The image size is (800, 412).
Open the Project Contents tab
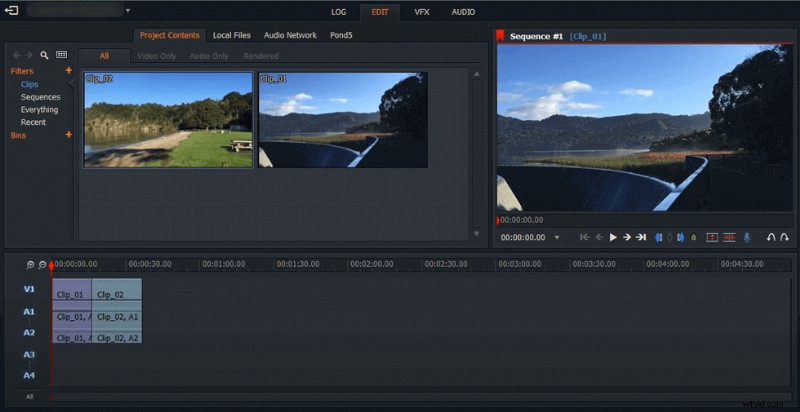(169, 35)
